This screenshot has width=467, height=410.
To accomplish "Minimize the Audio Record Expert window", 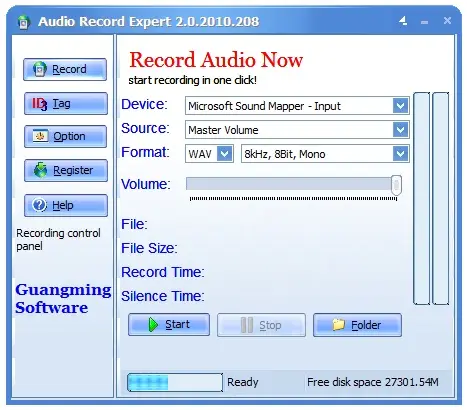I will pos(424,22).
